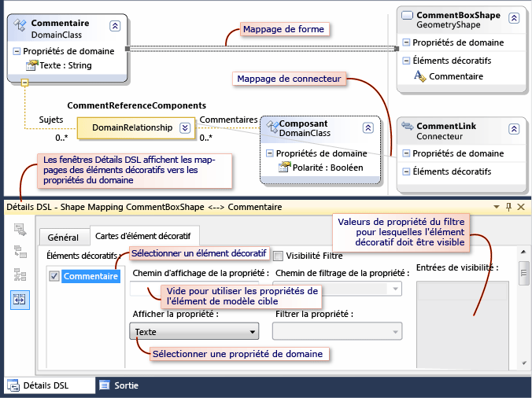The height and width of the screenshot is (398, 532).
Task: Click the first DSL Details sidebar icon
Action: click(20, 230)
